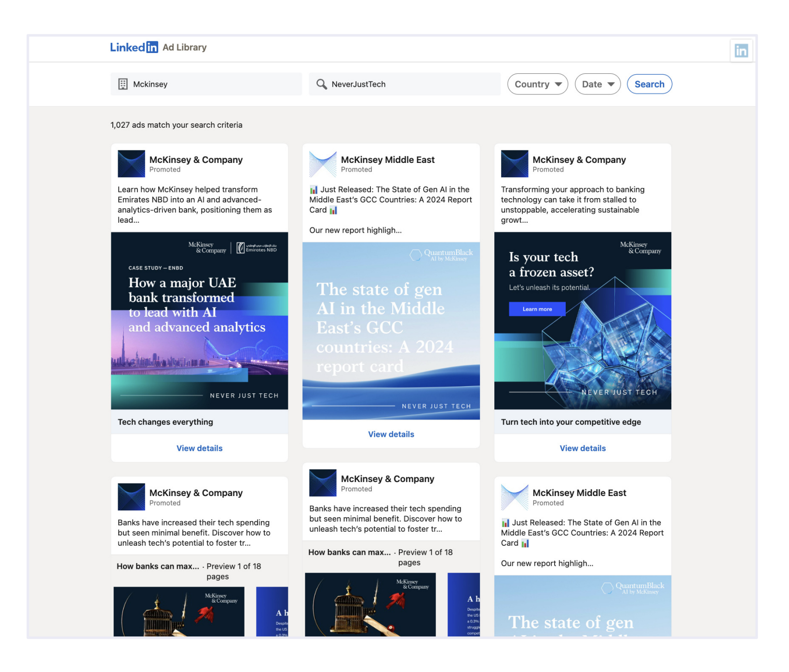Image resolution: width=789 pixels, height=672 pixels.
Task: Click the company building icon beside Mckinsey
Action: coord(123,84)
